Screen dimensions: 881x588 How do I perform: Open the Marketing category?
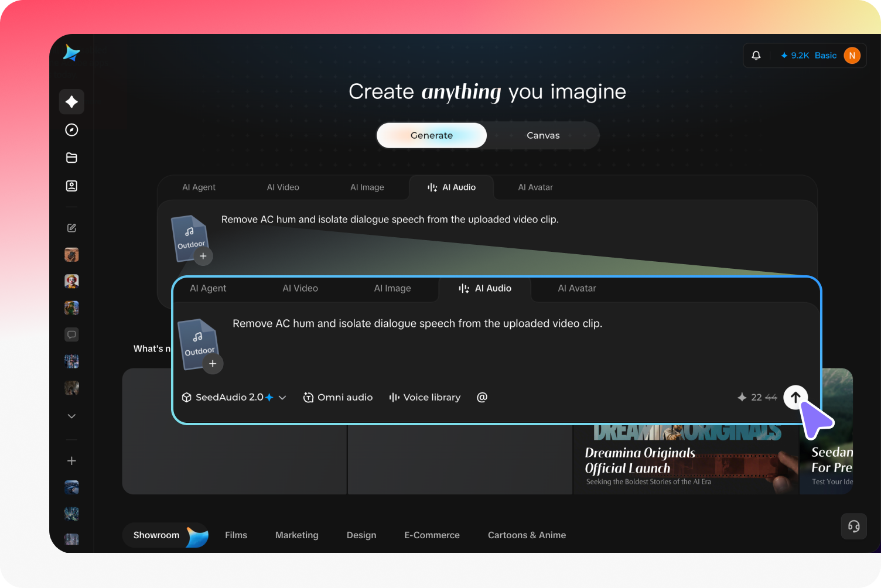[x=297, y=535]
